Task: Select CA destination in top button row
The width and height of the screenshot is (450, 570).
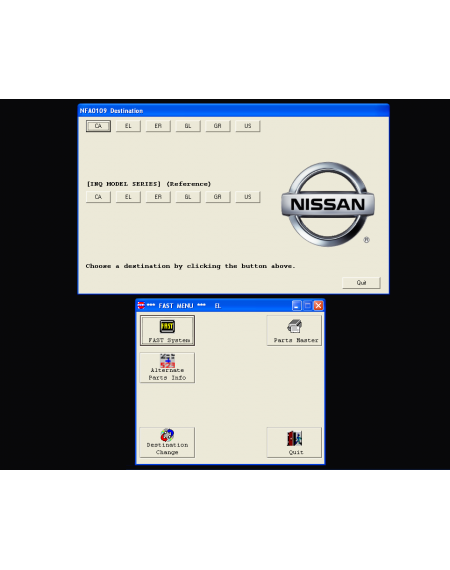Action: pos(99,126)
